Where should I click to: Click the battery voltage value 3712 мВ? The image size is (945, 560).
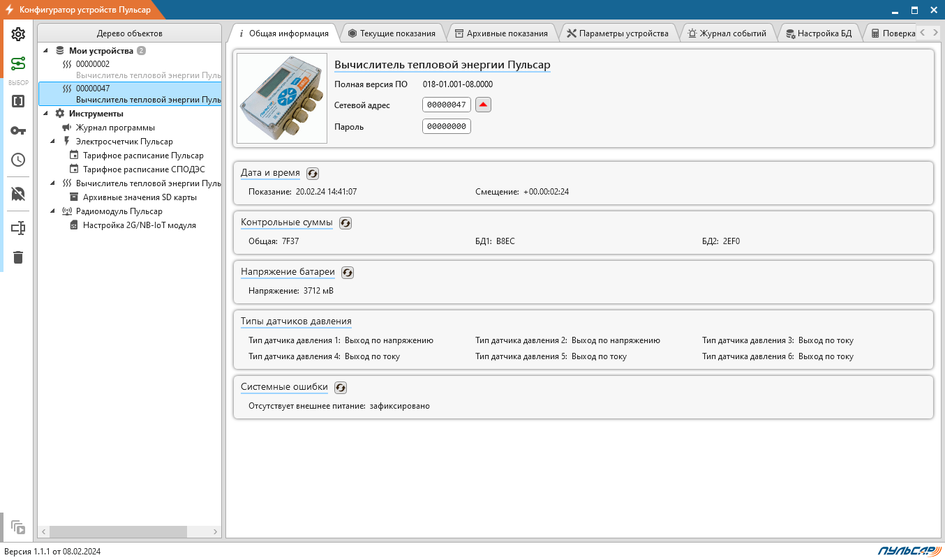(x=318, y=291)
